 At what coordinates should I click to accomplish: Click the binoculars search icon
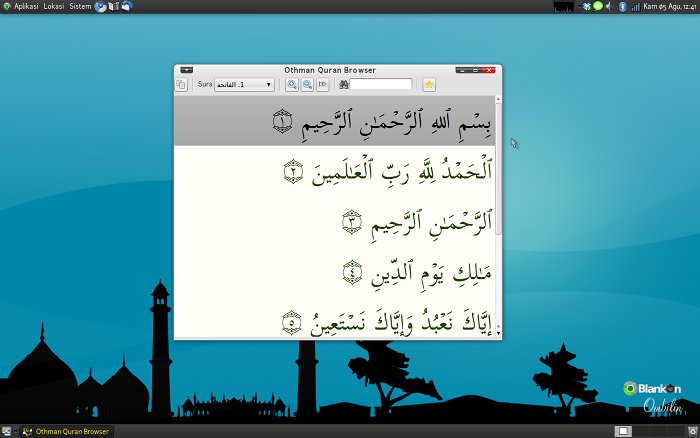pos(343,84)
